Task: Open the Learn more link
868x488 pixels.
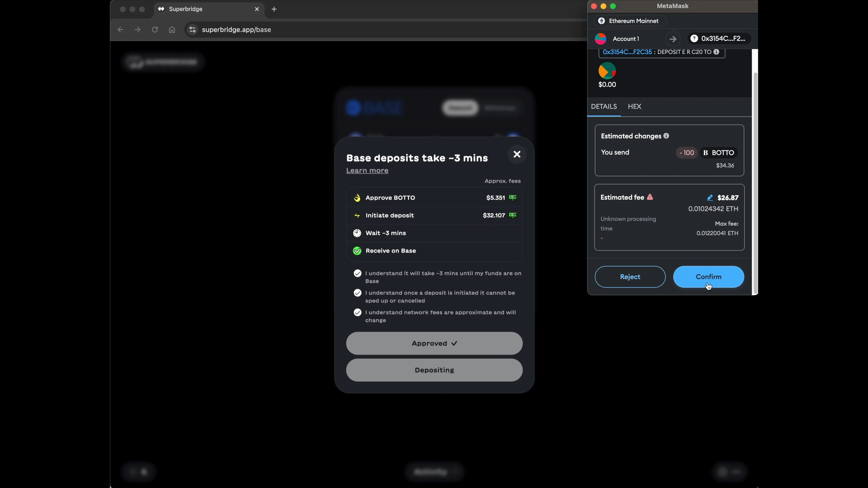Action: click(367, 170)
